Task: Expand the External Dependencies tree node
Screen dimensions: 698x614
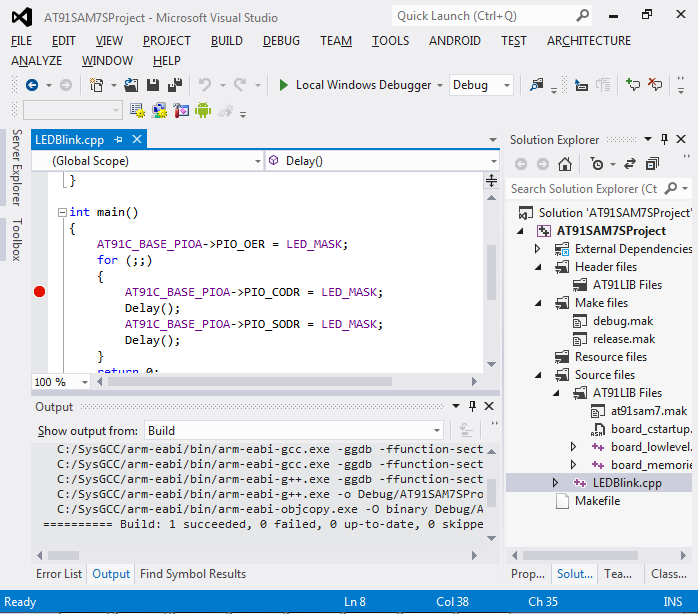Action: [538, 249]
